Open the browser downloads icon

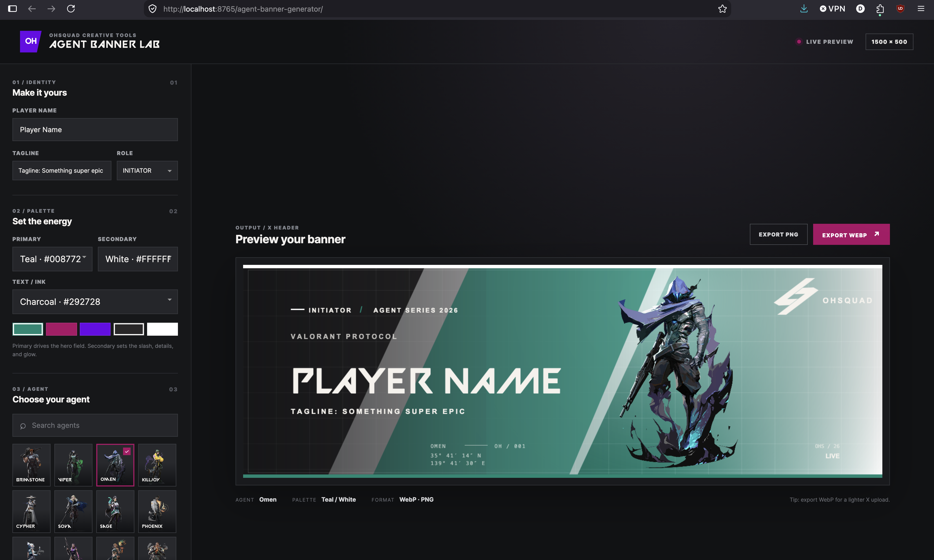pyautogui.click(x=804, y=9)
